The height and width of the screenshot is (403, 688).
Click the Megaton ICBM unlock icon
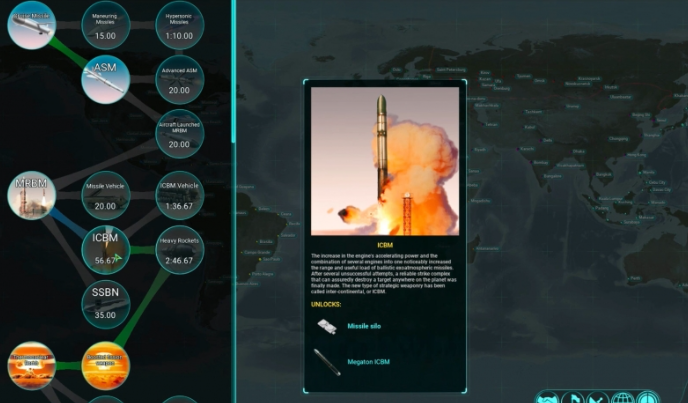click(327, 362)
